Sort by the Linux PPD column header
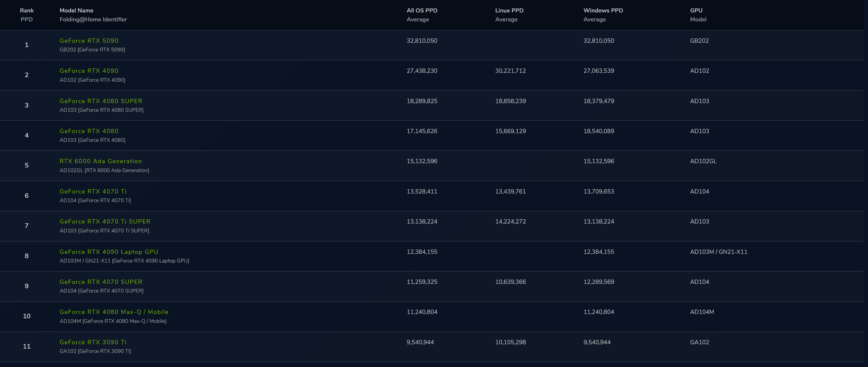Image resolution: width=868 pixels, height=367 pixels. (x=509, y=15)
